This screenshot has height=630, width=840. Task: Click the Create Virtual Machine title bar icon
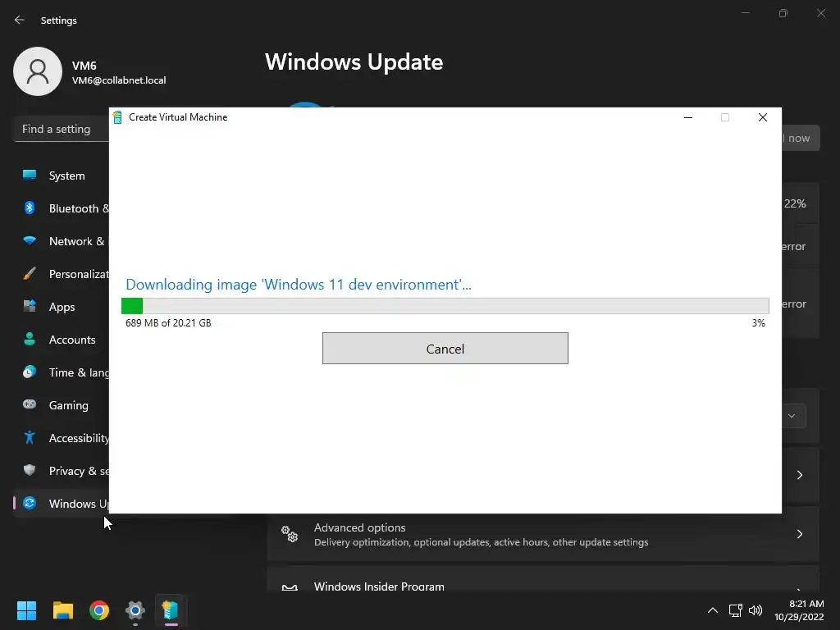pos(117,117)
